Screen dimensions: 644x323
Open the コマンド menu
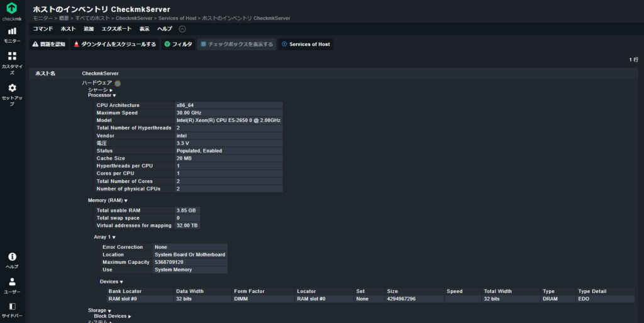coord(43,29)
